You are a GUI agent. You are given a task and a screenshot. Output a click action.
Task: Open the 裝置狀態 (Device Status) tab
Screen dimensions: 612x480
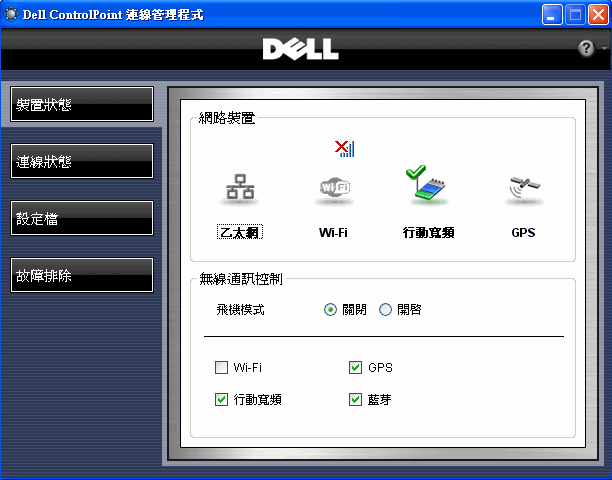point(82,104)
